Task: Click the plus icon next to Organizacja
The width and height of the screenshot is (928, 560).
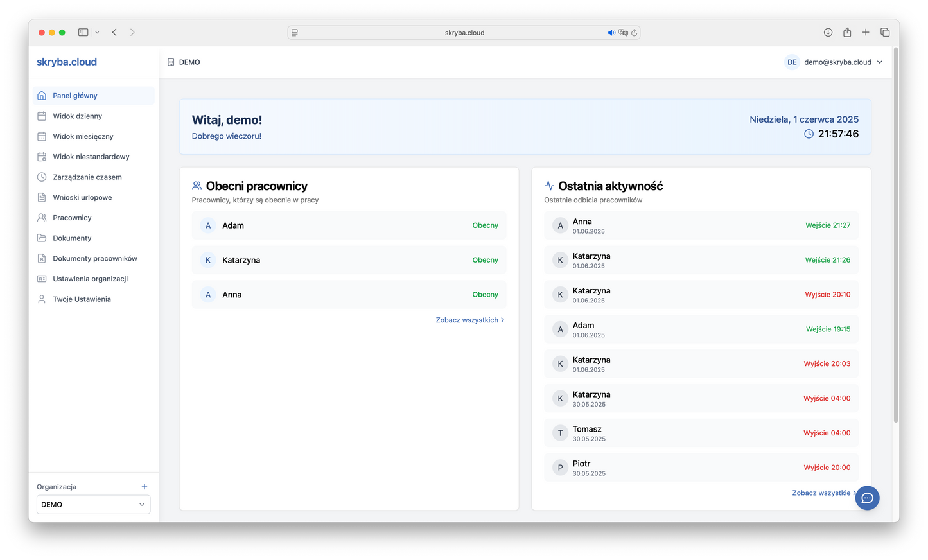Action: [x=144, y=487]
